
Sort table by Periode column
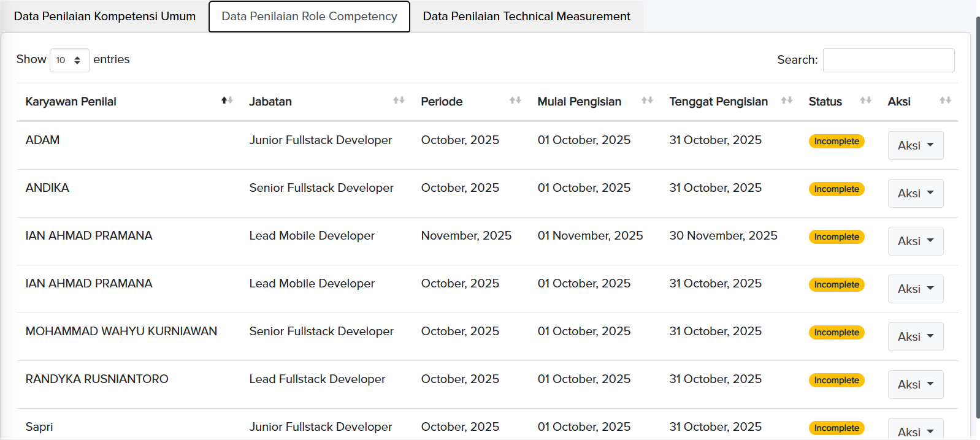point(515,101)
